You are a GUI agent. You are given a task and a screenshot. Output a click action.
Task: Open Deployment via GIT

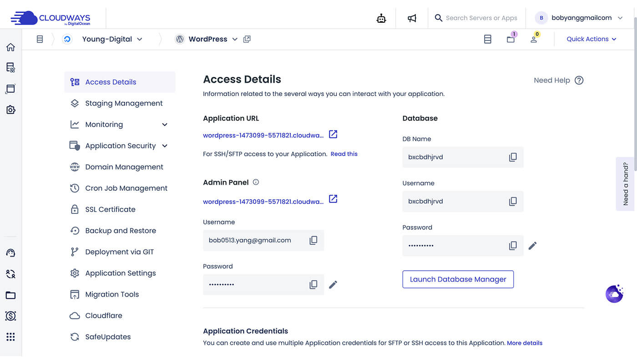tap(120, 252)
